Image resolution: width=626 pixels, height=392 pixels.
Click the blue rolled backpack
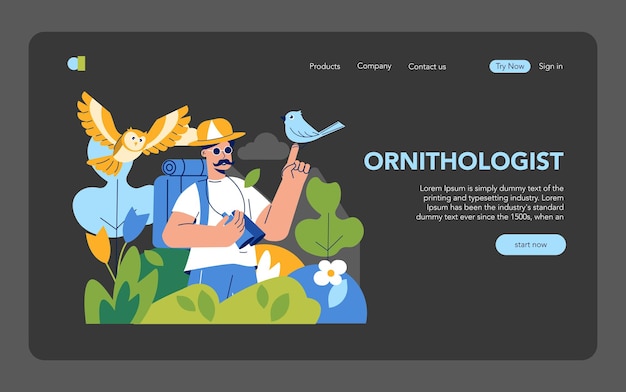click(x=176, y=204)
